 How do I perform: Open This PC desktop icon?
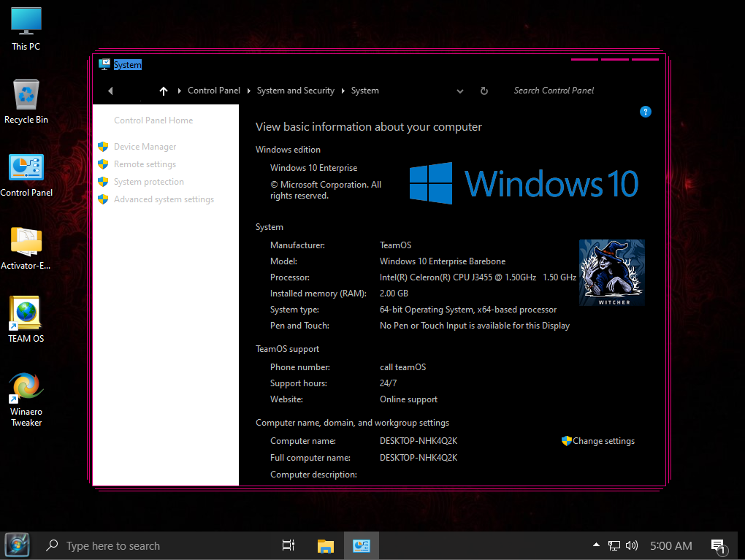click(x=26, y=28)
